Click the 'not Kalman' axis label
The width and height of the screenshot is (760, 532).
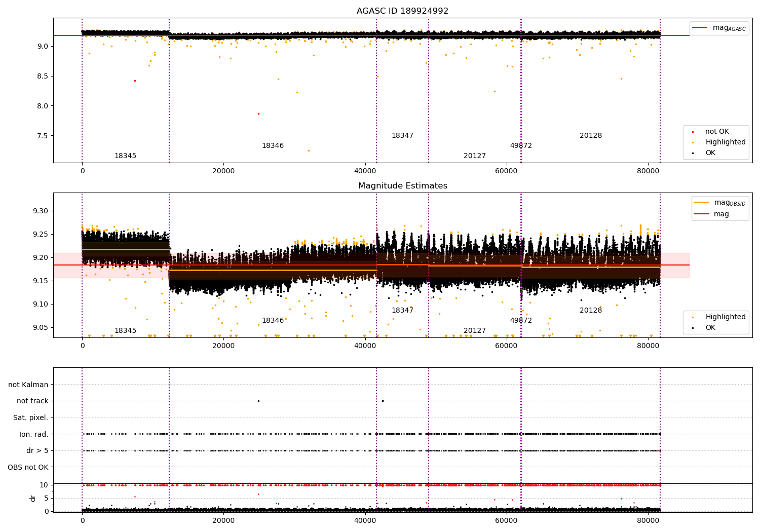click(x=28, y=385)
